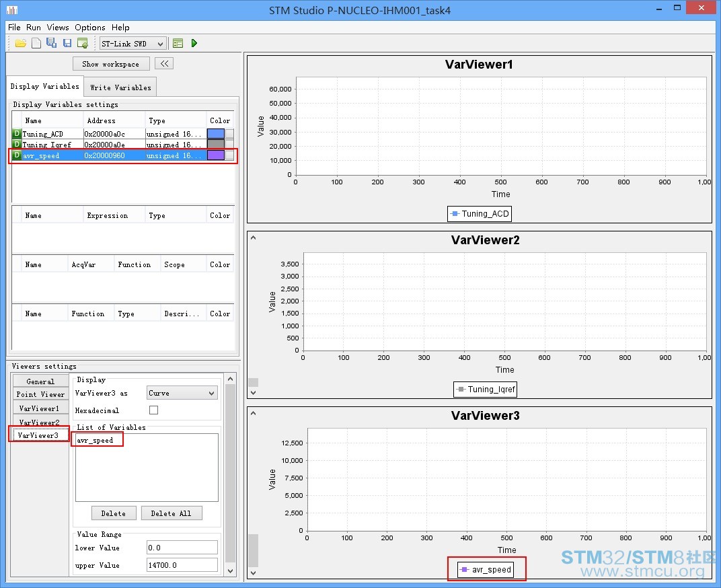Open the acquisition settings panel icon
The width and height of the screenshot is (721, 588).
pyautogui.click(x=178, y=43)
